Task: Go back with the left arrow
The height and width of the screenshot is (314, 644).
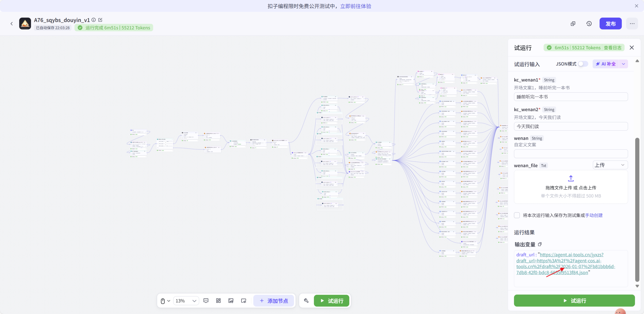Action: tap(12, 24)
